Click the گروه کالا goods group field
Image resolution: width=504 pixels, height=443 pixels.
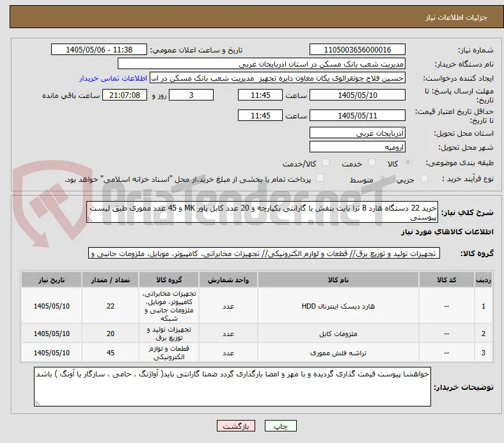[x=264, y=254]
